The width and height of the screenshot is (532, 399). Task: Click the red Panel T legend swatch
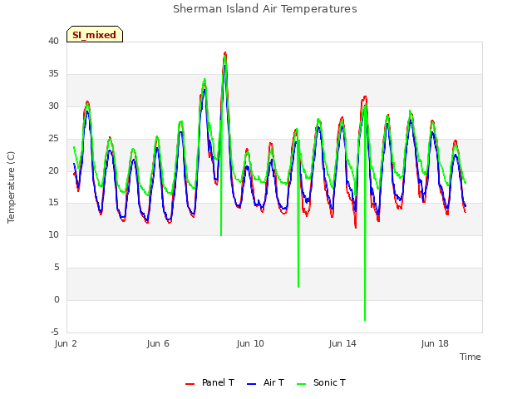(x=190, y=384)
